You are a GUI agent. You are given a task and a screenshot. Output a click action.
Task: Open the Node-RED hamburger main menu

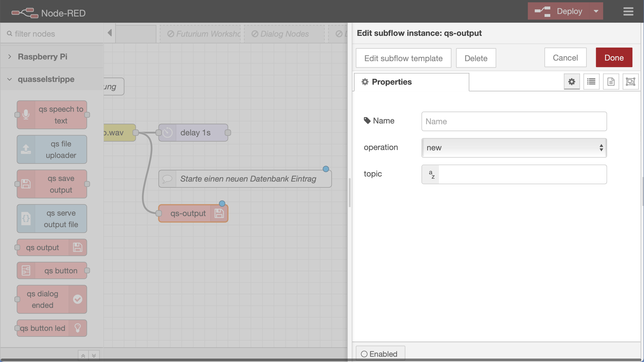pyautogui.click(x=628, y=11)
